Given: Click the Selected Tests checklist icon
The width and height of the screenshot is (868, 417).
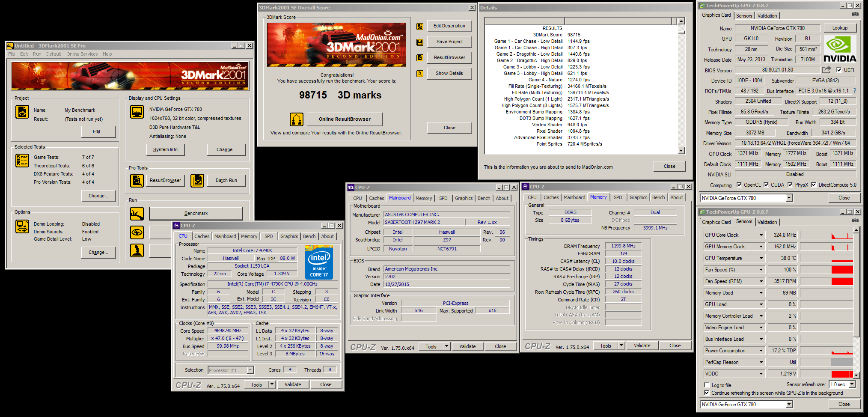Looking at the screenshot, I should [x=22, y=160].
